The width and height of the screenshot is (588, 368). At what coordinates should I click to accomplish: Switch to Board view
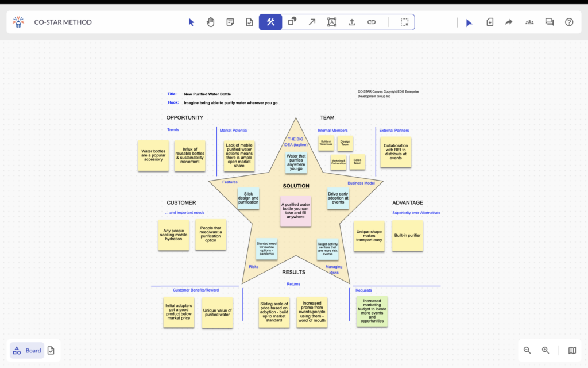27,350
